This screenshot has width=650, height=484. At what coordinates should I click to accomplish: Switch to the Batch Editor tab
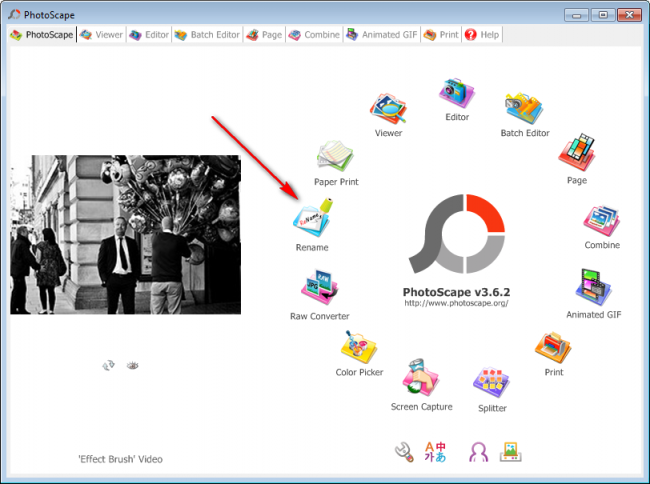pos(207,35)
